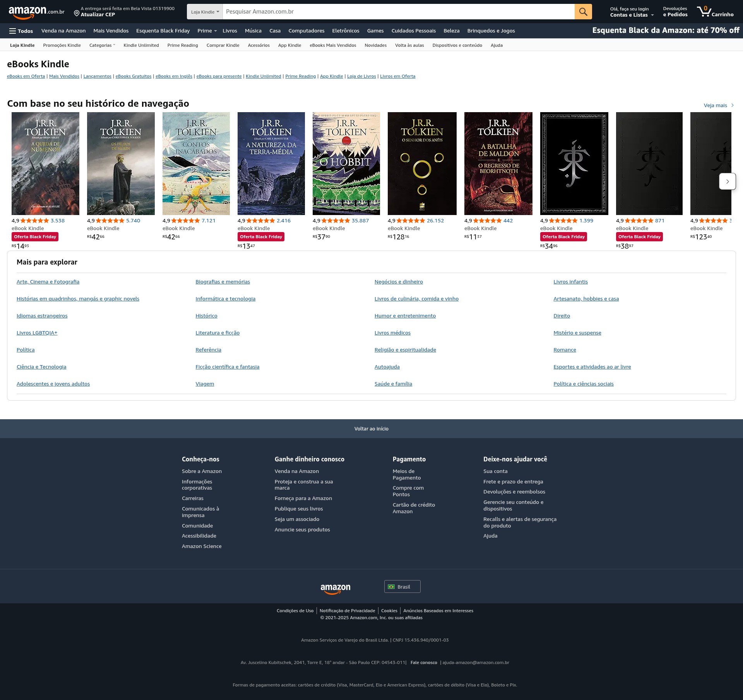Open Mais Vendidos in the nav bar
743x700 pixels.
coord(111,31)
